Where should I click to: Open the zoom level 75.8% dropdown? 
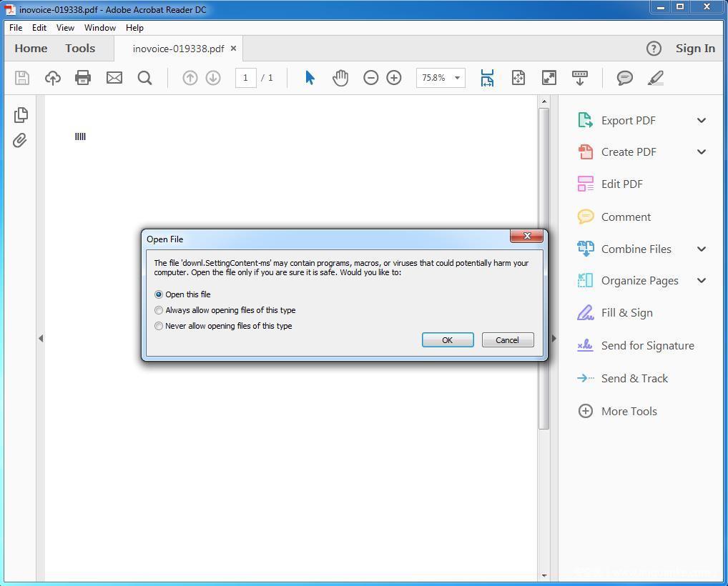pyautogui.click(x=457, y=78)
